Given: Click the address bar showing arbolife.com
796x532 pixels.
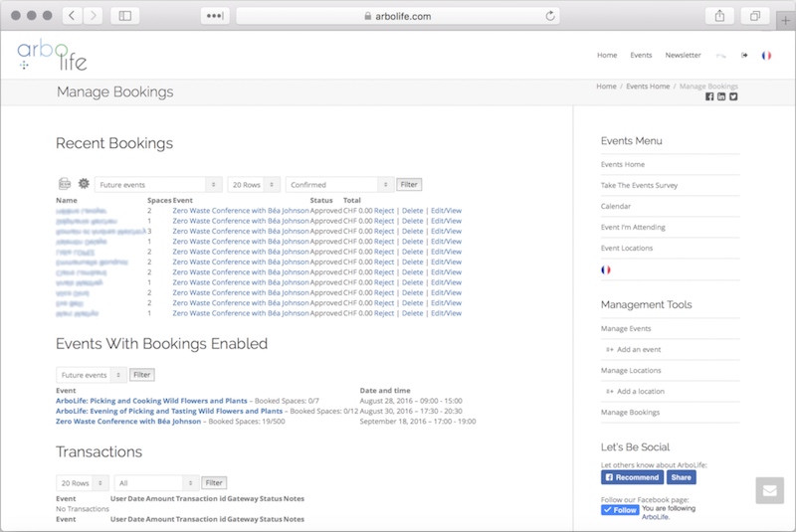Looking at the screenshot, I should (x=398, y=16).
